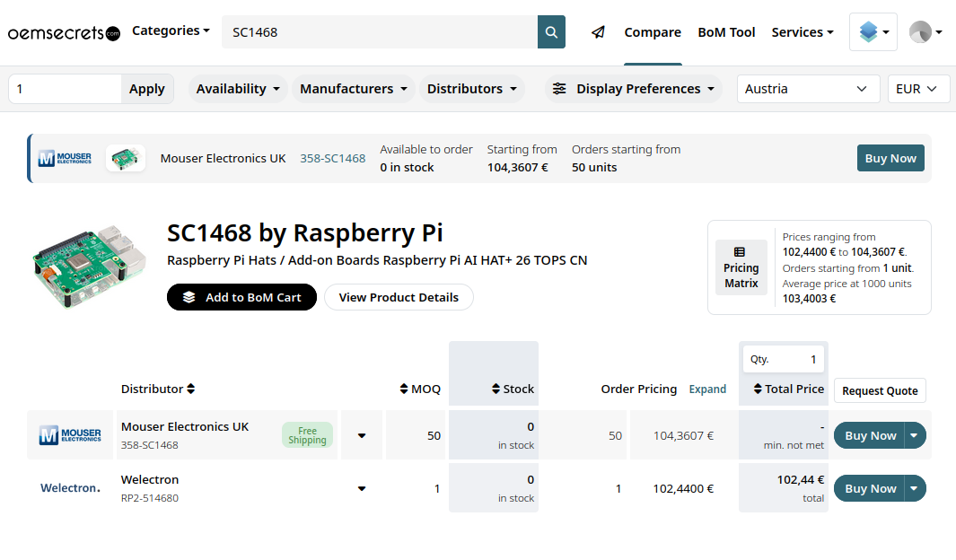Open the Categories menu
This screenshot has width=956, height=560.
point(171,31)
